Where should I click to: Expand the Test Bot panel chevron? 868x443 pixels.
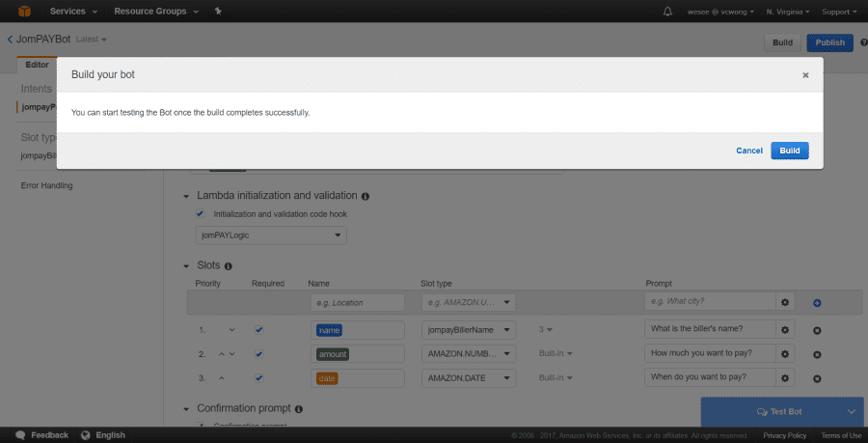(852, 412)
